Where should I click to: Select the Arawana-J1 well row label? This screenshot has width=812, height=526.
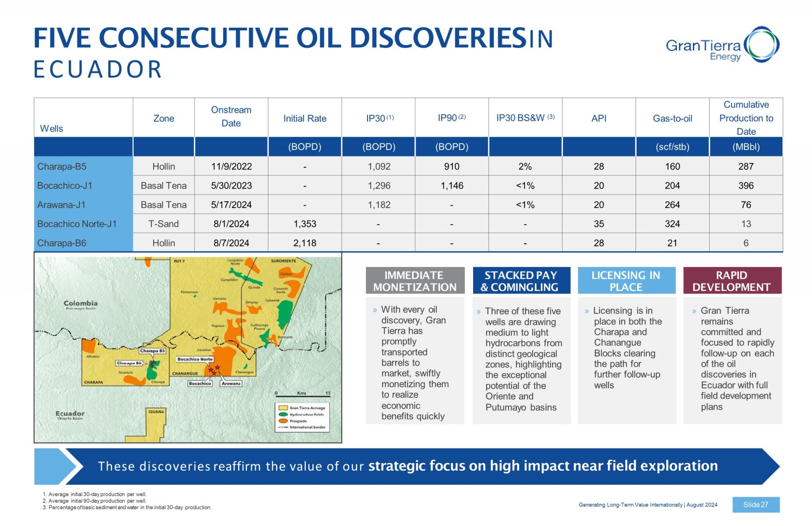click(x=61, y=205)
